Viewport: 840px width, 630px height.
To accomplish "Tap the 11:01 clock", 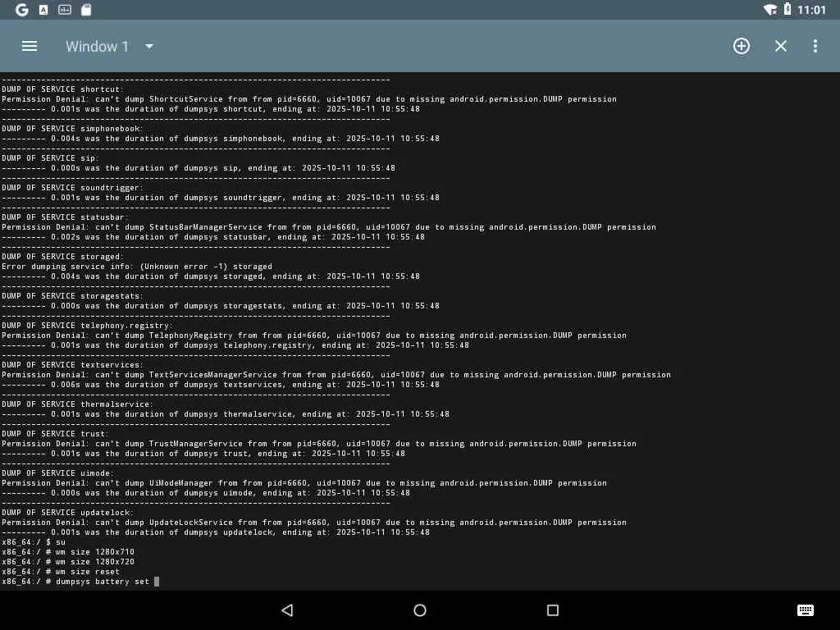I will pos(811,10).
